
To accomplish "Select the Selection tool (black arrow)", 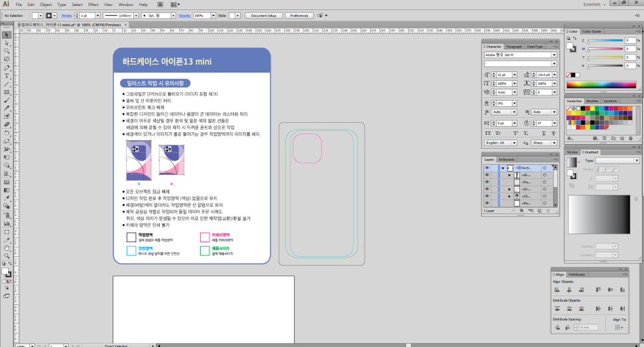I will pos(7,35).
